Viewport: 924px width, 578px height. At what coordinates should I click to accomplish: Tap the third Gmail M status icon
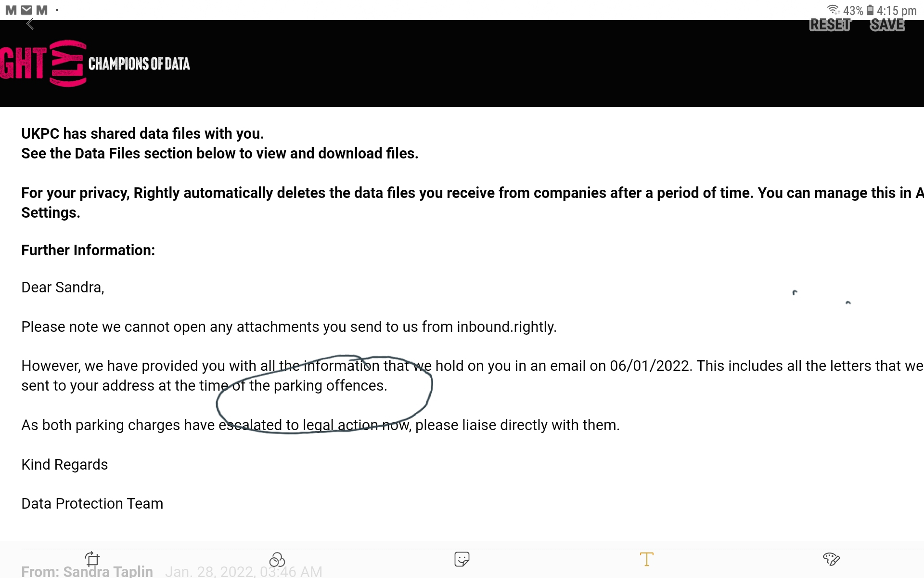42,10
